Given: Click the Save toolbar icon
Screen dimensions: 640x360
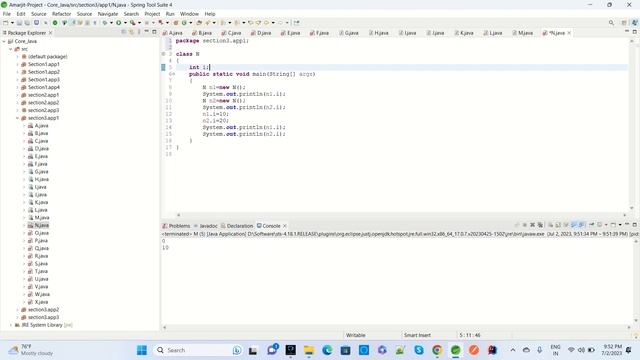Looking at the screenshot, I should pos(19,23).
